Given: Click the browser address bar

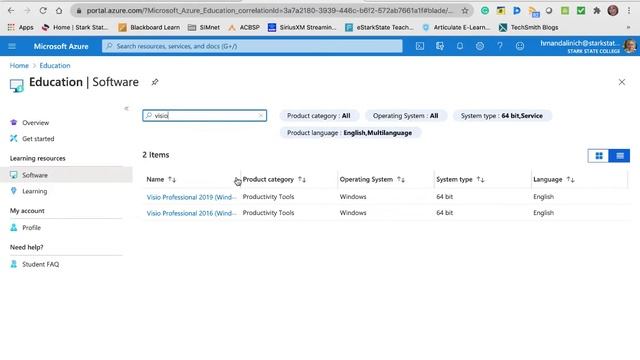Looking at the screenshot, I should tap(269, 11).
